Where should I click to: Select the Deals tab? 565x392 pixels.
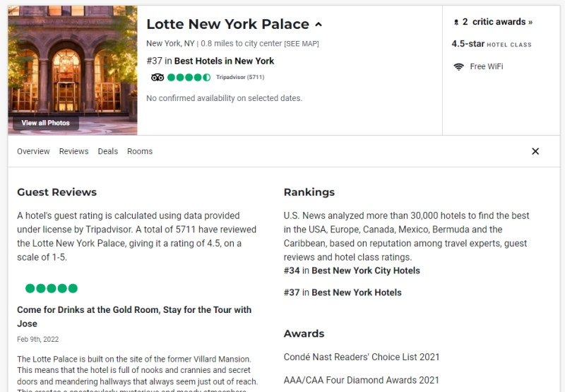[x=107, y=151]
